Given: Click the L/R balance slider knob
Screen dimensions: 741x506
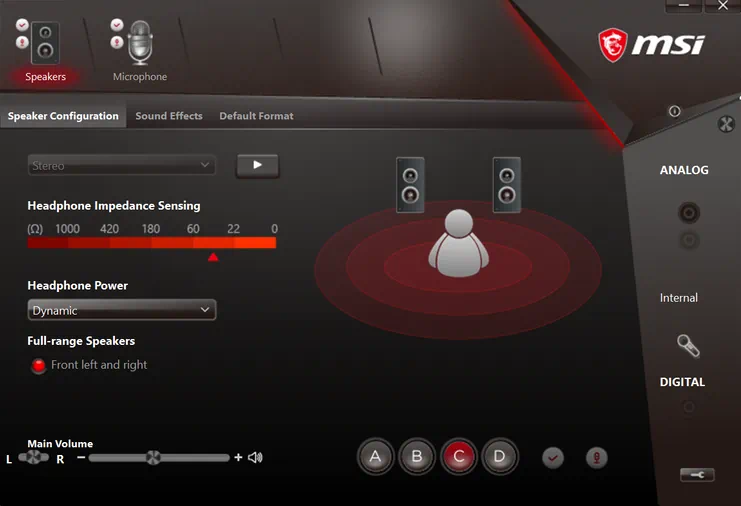Looking at the screenshot, I should (x=33, y=457).
